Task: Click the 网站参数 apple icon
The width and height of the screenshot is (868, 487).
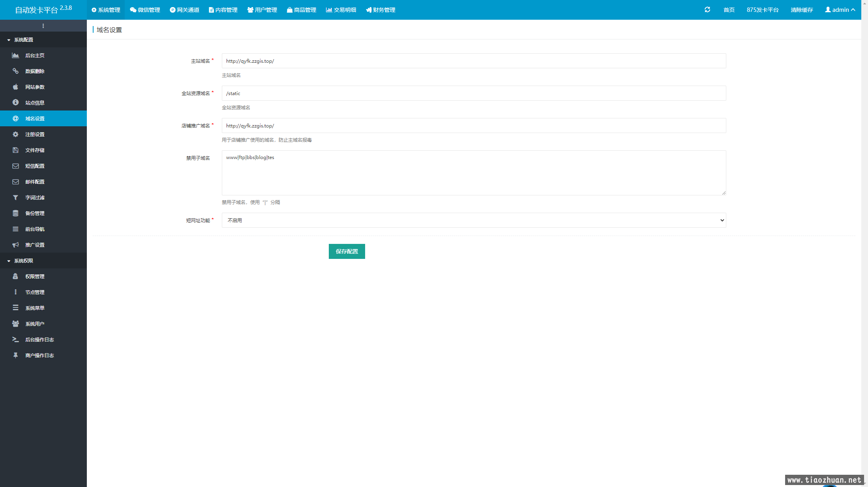Action: 15,87
